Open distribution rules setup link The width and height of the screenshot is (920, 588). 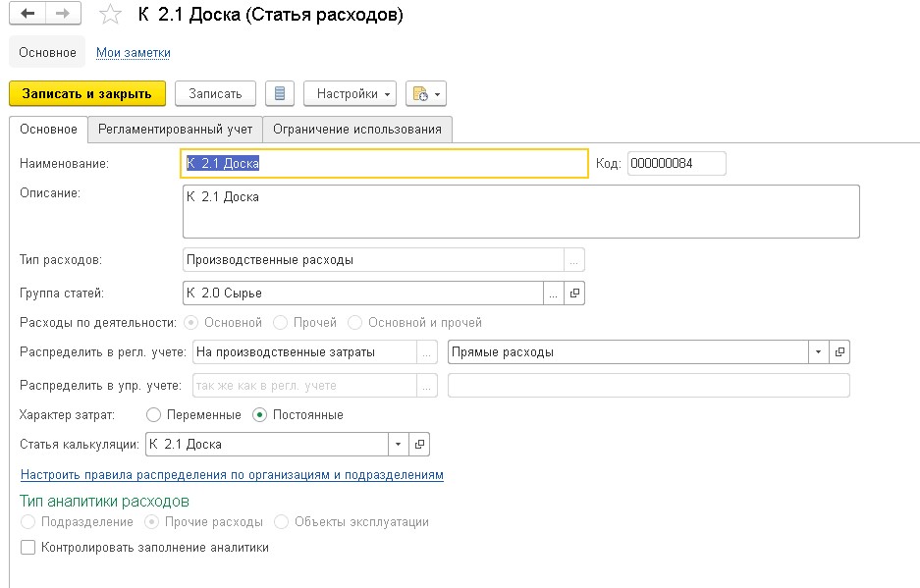[x=232, y=475]
